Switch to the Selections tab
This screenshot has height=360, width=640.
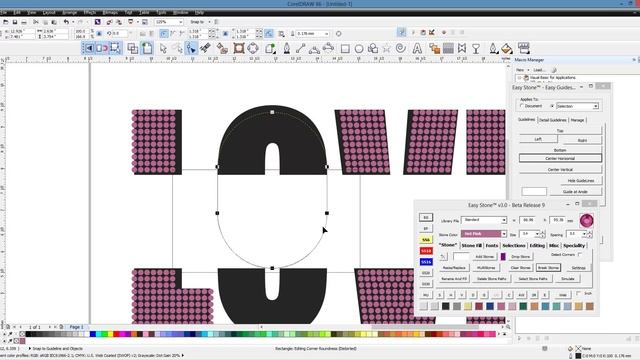(x=513, y=245)
